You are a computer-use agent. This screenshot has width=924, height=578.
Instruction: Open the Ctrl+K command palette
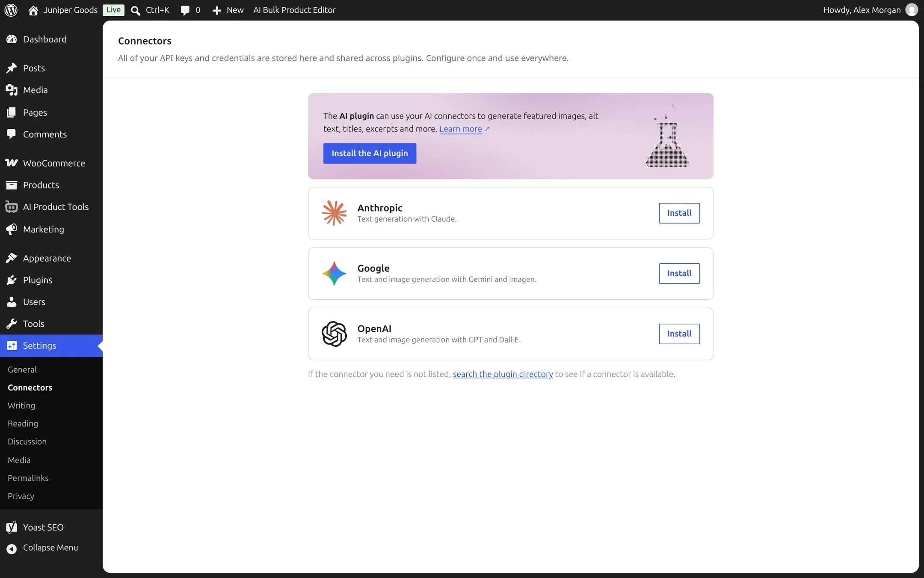click(157, 10)
